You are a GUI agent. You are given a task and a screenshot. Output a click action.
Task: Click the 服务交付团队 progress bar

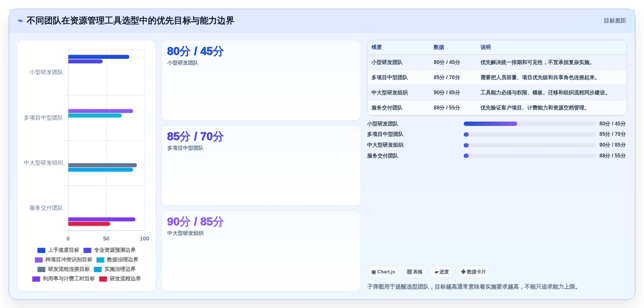[530, 156]
